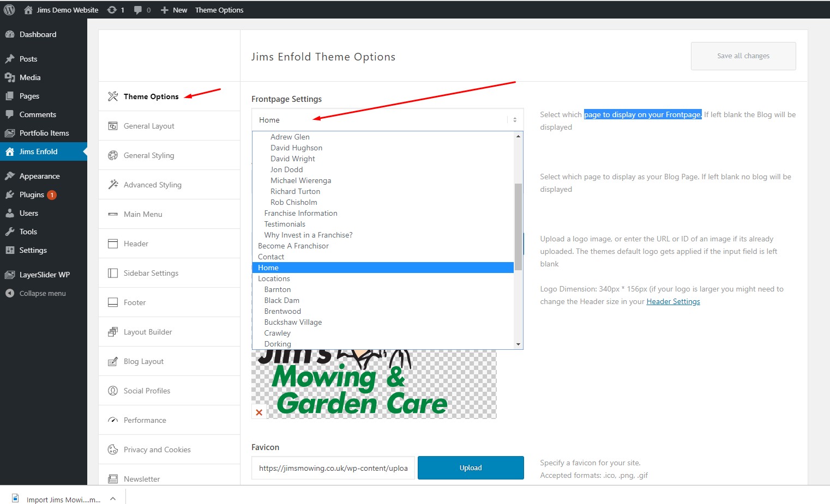Viewport: 830px width, 504px height.
Task: Click the Main Menu bar icon
Action: click(113, 214)
